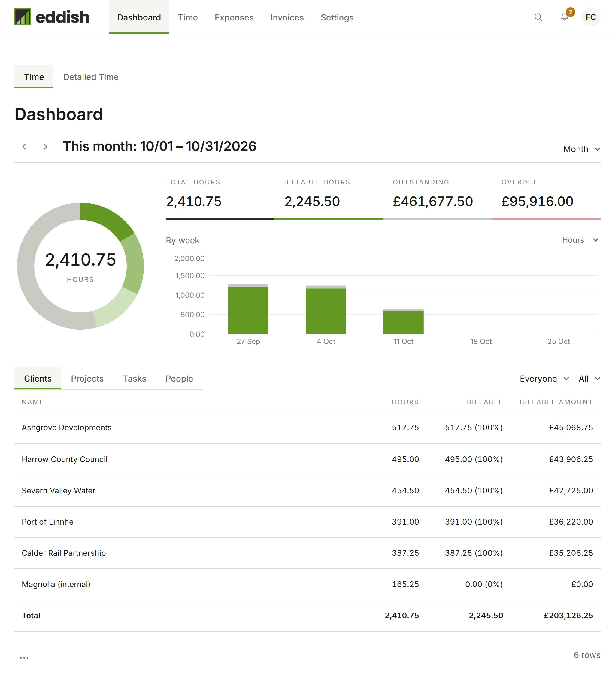Go to previous month arrow
Viewport: 615px width, 700px height.
24,147
